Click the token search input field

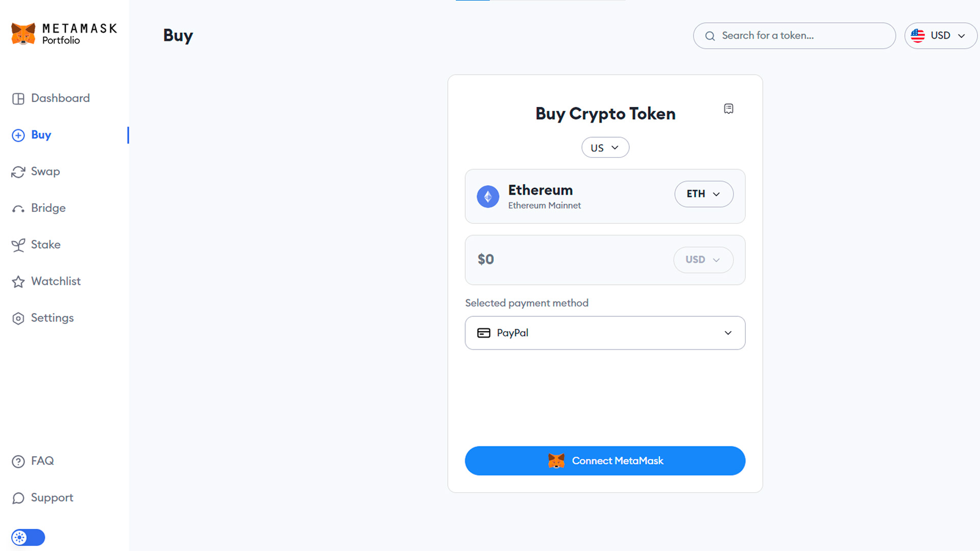pos(795,36)
